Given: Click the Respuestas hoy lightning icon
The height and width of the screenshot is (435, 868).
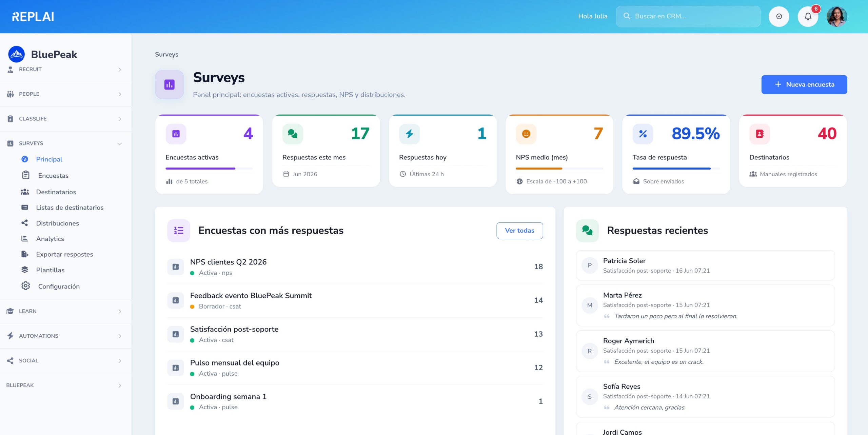Looking at the screenshot, I should 409,134.
